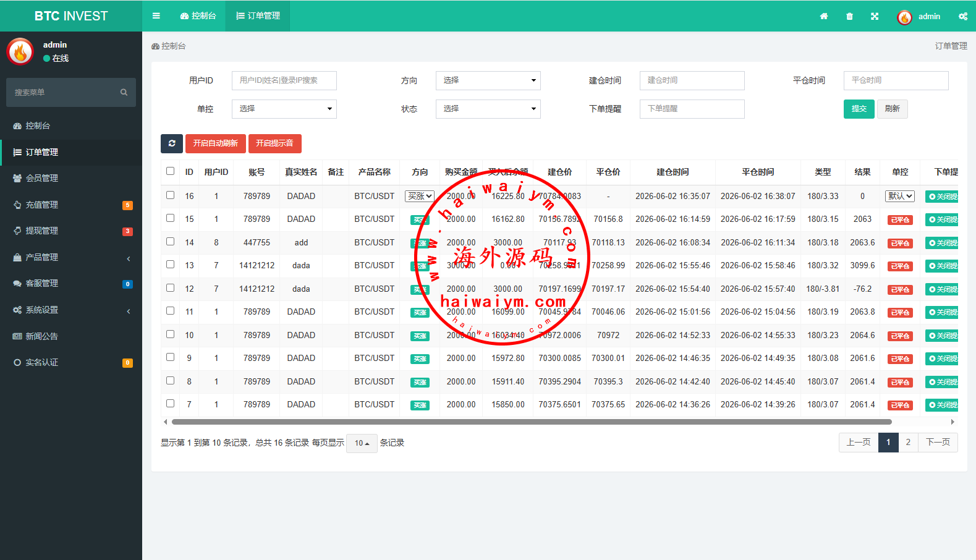The height and width of the screenshot is (560, 976).
Task: Tick the checkbox for order ID 14
Action: [x=171, y=242]
